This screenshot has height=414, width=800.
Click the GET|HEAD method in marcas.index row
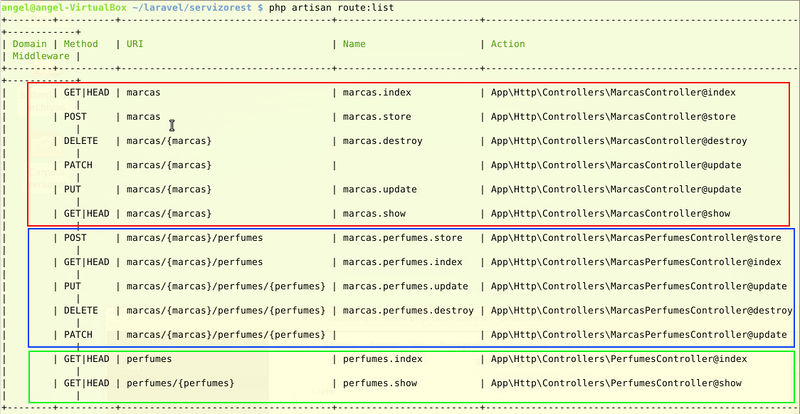point(86,92)
